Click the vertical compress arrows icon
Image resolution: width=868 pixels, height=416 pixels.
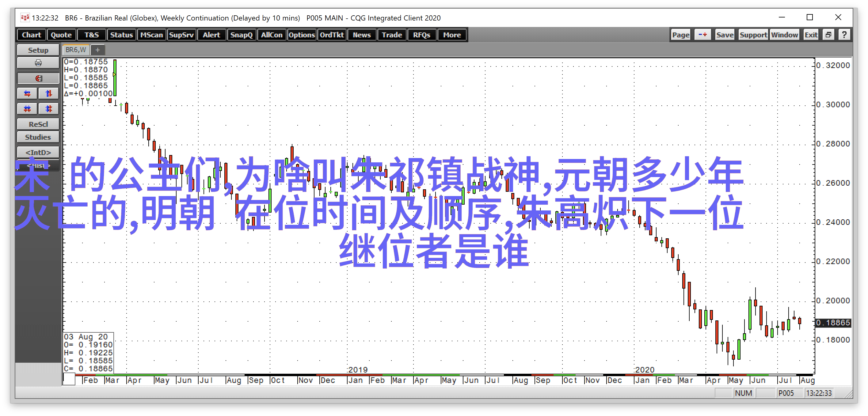pyautogui.click(x=49, y=94)
